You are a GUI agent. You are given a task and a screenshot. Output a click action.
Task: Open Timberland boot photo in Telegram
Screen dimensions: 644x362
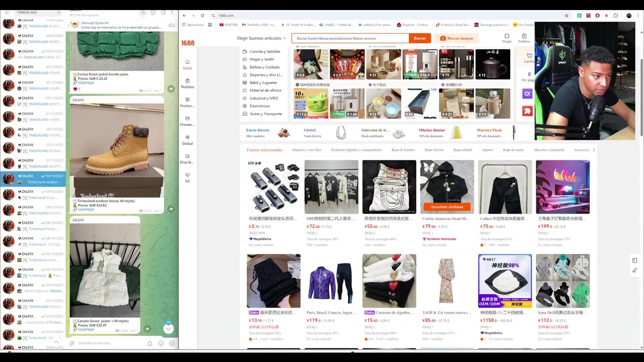click(116, 151)
